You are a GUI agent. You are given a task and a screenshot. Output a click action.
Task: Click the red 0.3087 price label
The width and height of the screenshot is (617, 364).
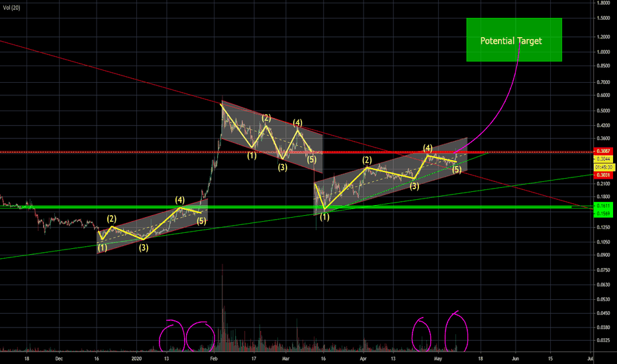pyautogui.click(x=603, y=151)
